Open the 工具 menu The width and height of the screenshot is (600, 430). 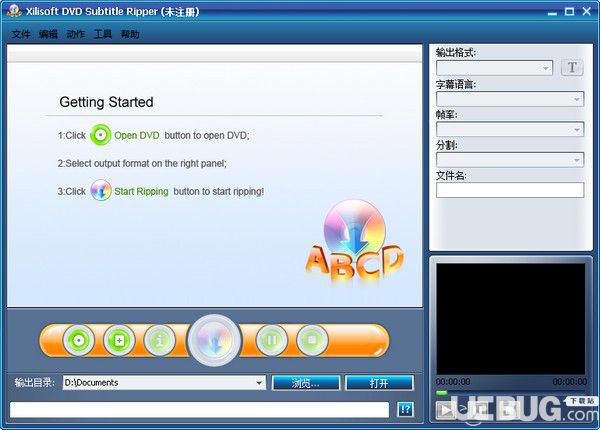pyautogui.click(x=103, y=34)
